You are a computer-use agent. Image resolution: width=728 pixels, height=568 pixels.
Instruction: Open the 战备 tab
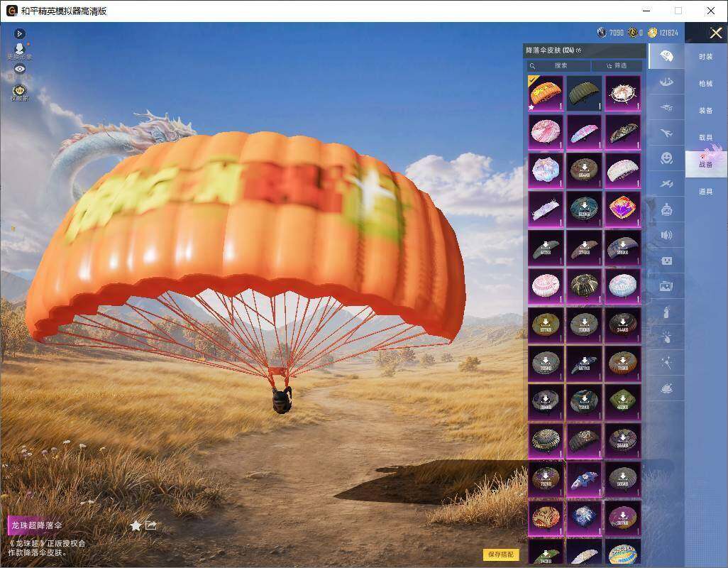(x=706, y=165)
